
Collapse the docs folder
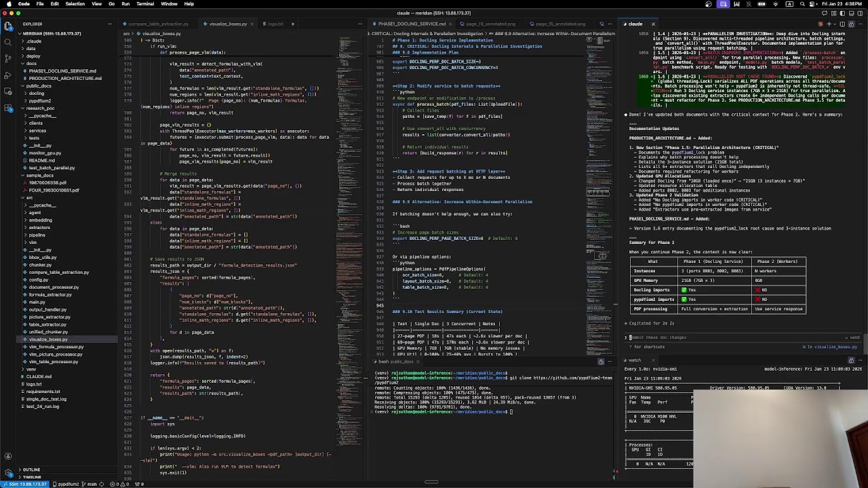click(x=32, y=63)
